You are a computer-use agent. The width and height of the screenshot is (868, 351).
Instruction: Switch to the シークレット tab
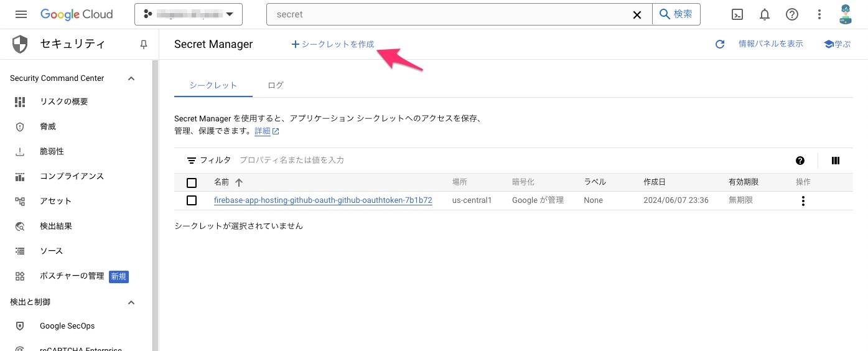(213, 85)
